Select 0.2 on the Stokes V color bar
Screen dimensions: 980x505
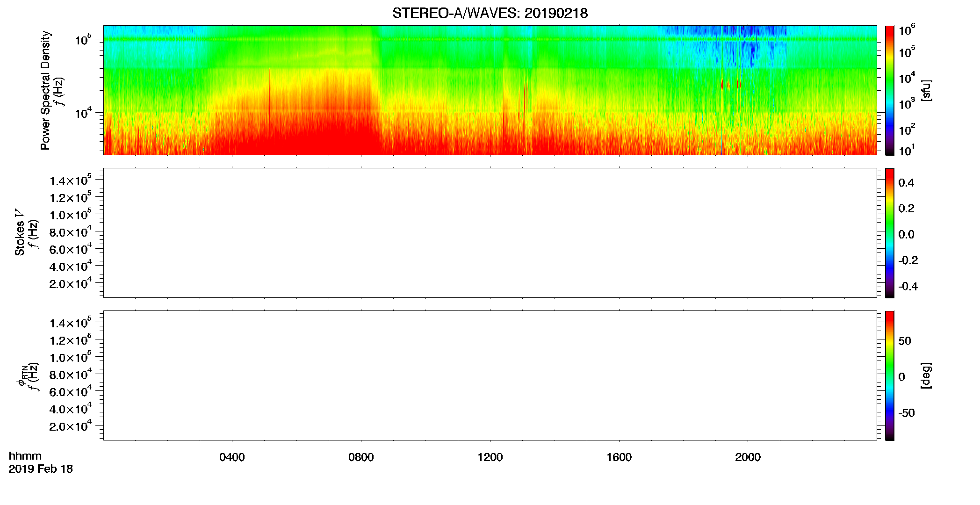[x=906, y=209]
